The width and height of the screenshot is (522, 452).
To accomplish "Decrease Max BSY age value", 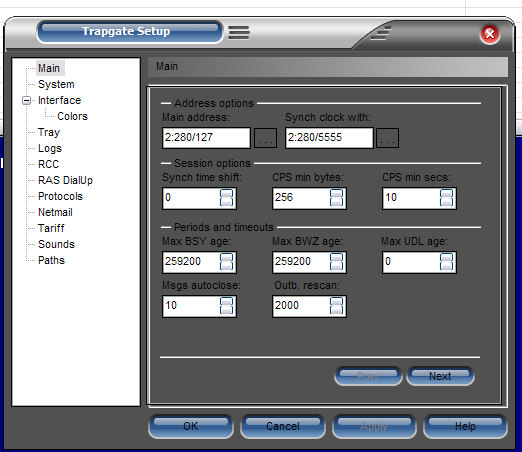I will 226,266.
